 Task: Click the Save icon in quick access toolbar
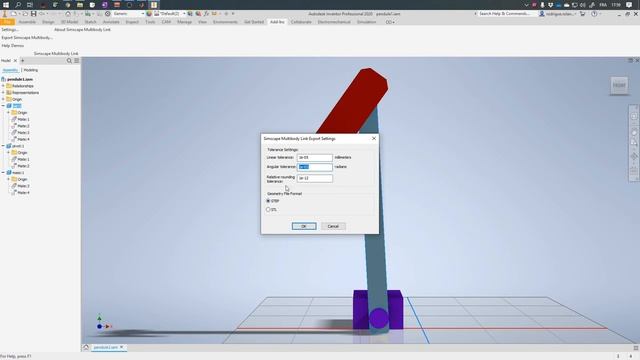pos(33,14)
